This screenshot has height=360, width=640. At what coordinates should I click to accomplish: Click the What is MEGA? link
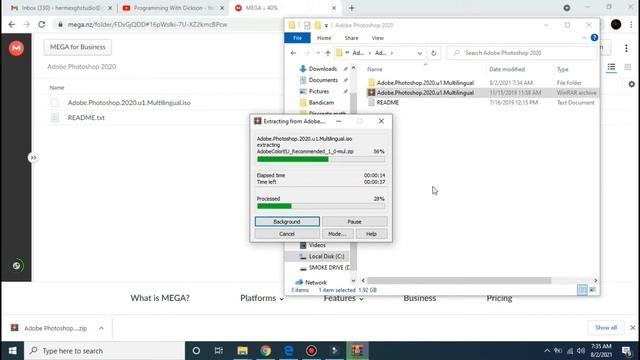(x=160, y=298)
